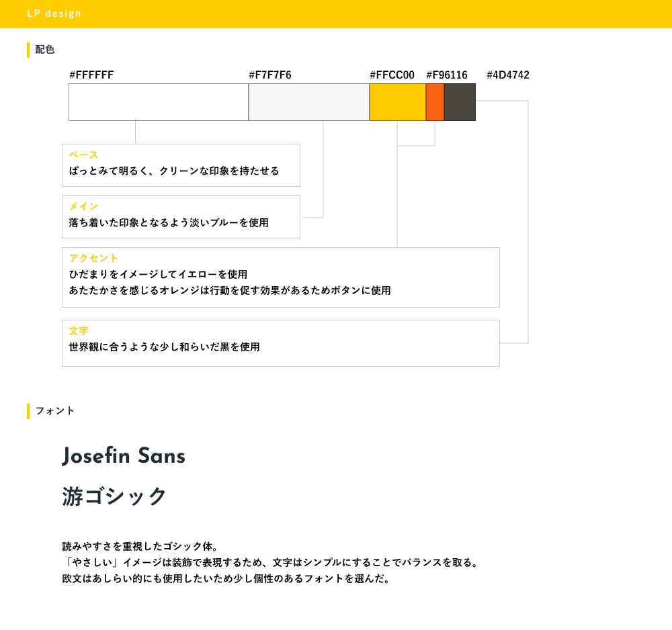The width and height of the screenshot is (672, 630).
Task: Click the 游ゴシック font sample
Action: coord(114,496)
